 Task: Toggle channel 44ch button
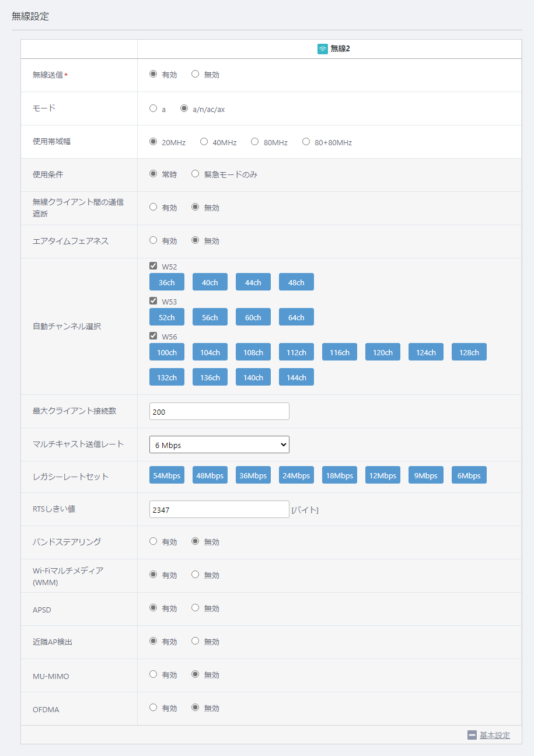[253, 282]
